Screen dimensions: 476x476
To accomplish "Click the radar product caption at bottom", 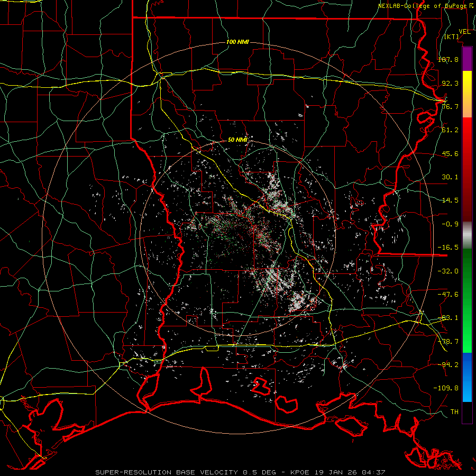I will [240, 472].
